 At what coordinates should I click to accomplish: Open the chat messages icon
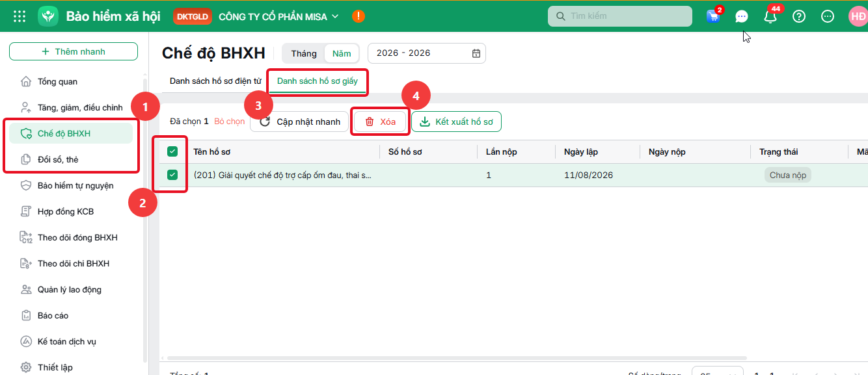pyautogui.click(x=742, y=16)
